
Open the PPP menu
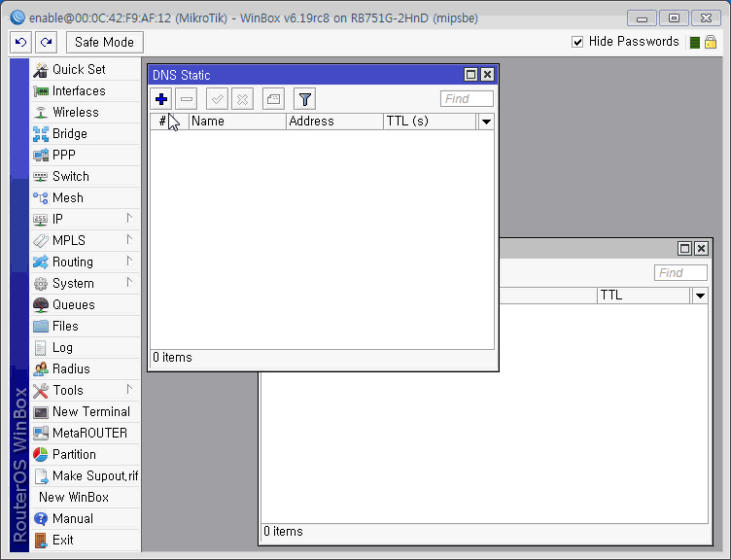pos(86,155)
